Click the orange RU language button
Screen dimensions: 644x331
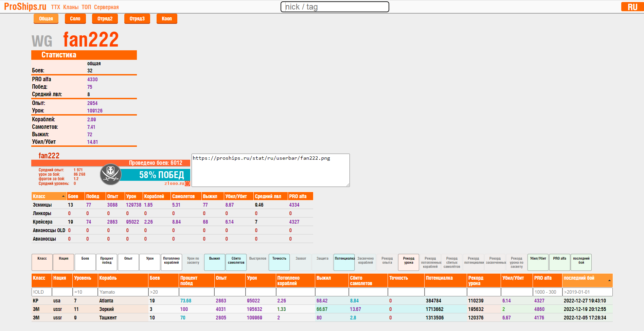[632, 7]
